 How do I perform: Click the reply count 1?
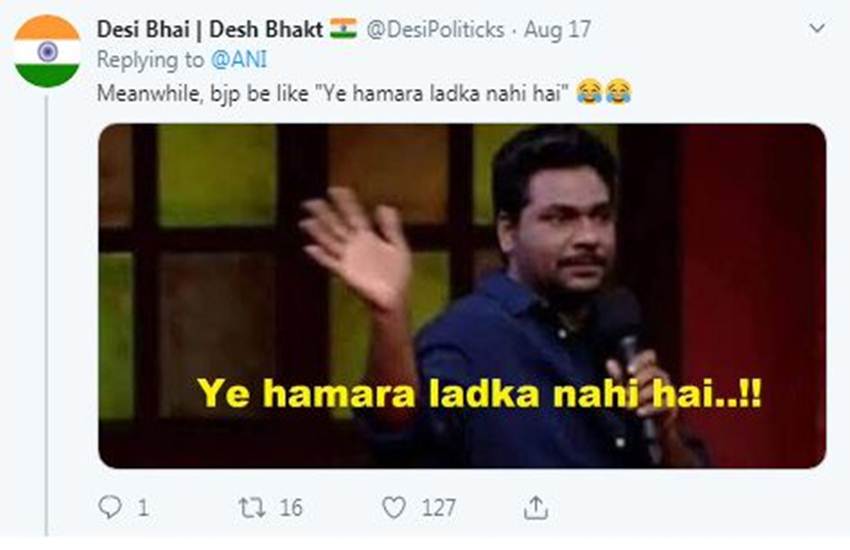click(x=143, y=508)
